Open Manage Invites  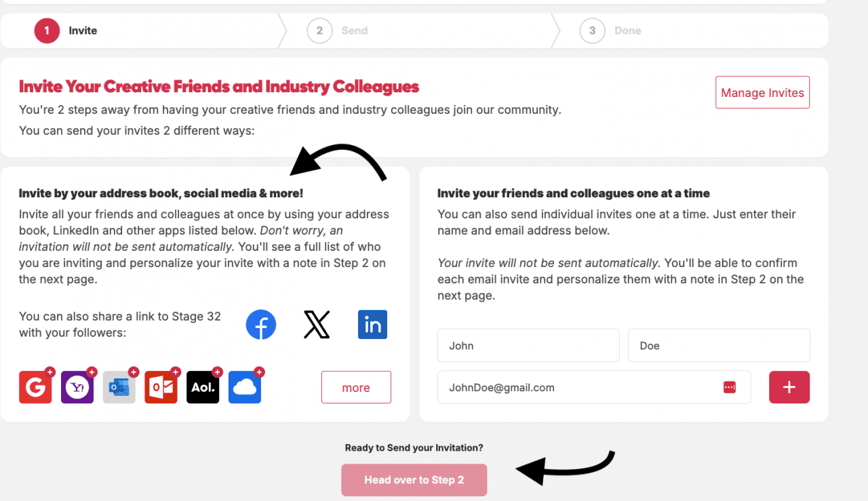coord(762,92)
